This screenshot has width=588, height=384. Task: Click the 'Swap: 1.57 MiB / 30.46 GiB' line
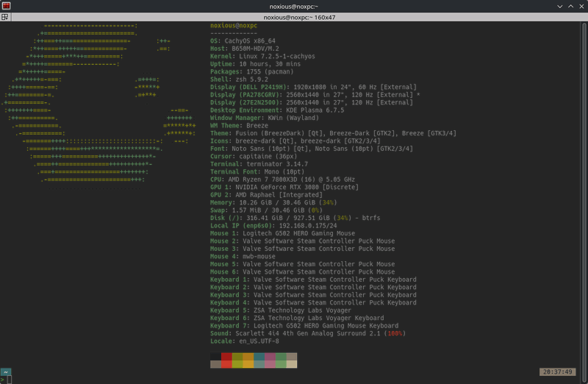pos(266,210)
